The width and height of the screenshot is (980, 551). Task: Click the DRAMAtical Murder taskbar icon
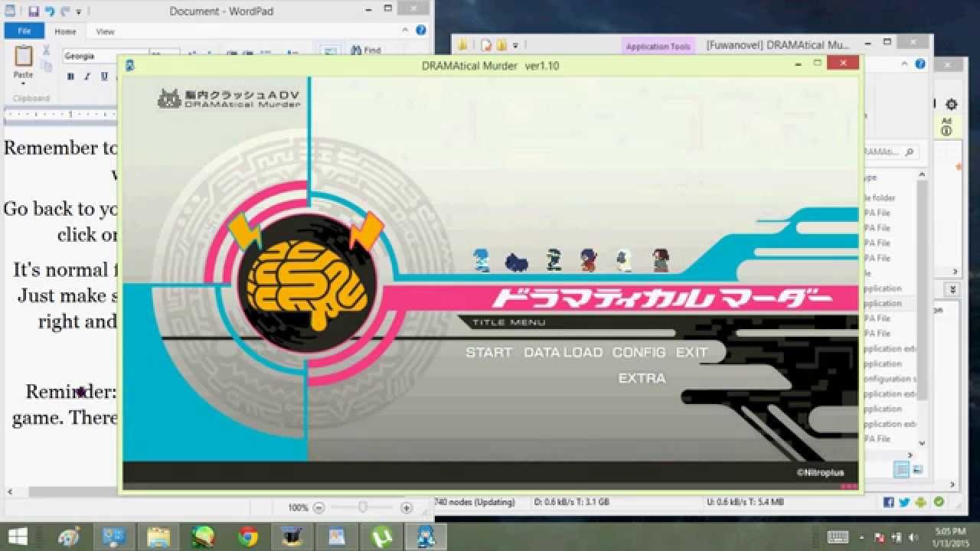tap(426, 536)
